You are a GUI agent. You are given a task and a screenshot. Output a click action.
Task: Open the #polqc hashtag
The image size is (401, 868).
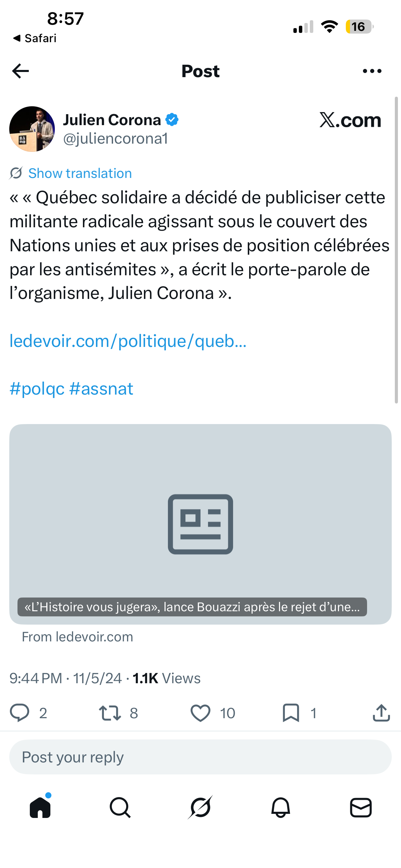[x=37, y=389]
